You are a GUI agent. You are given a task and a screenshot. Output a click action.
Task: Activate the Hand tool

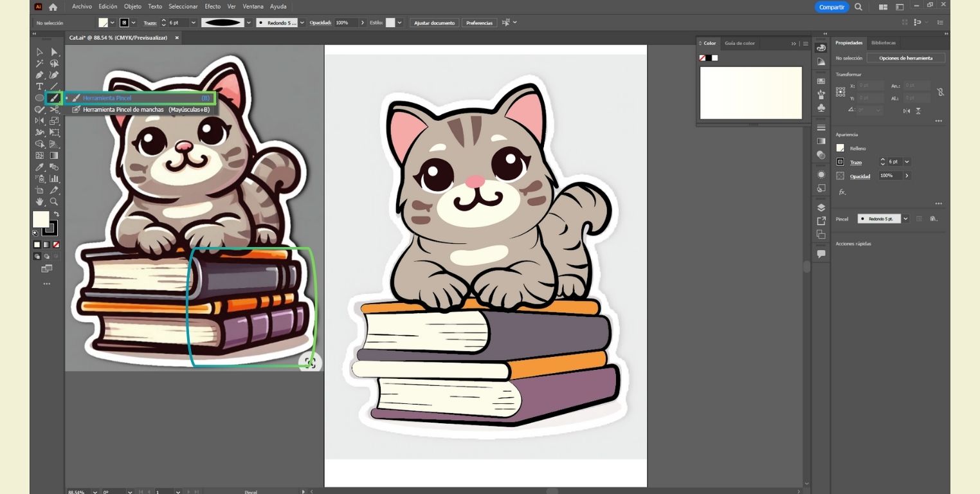coord(39,202)
